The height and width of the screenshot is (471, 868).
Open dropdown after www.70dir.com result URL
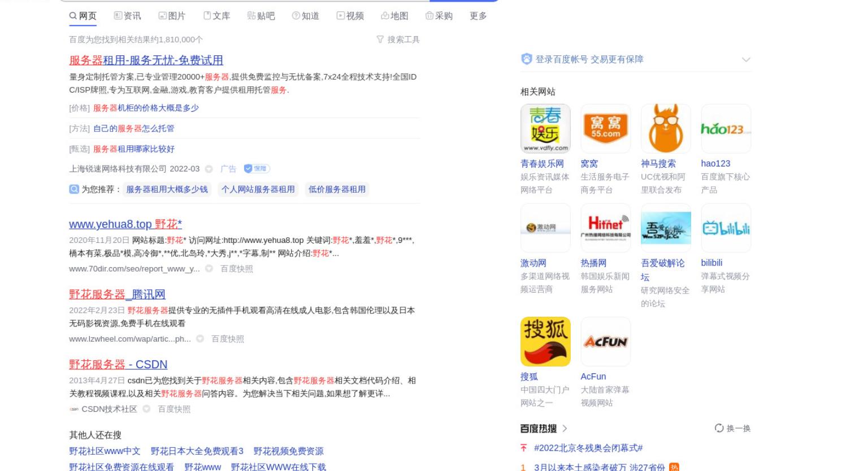pos(209,269)
